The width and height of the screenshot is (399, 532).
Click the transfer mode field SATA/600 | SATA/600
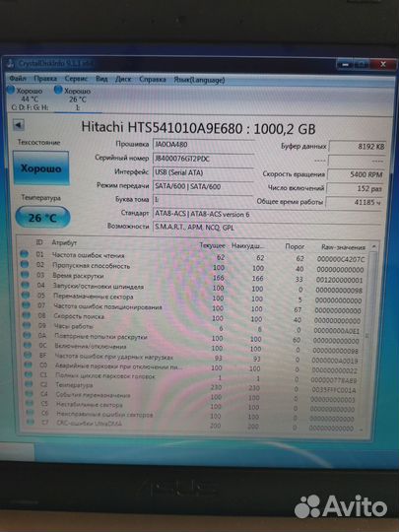[x=203, y=186]
